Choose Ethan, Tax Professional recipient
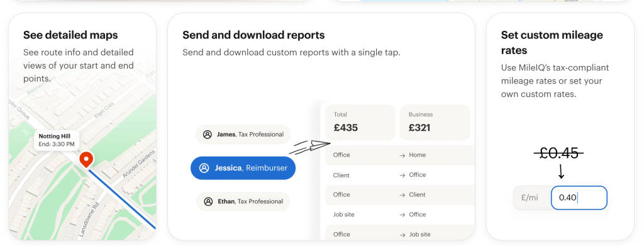Image resolution: width=644 pixels, height=246 pixels. [243, 202]
